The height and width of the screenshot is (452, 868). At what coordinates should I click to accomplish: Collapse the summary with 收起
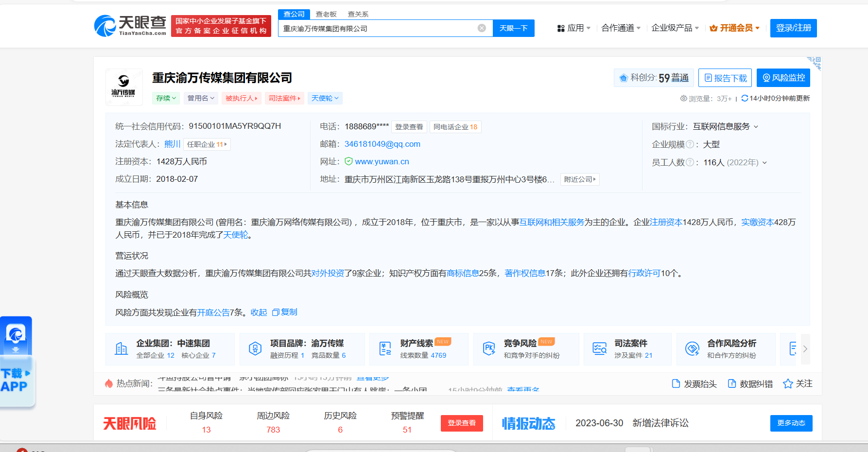coord(259,312)
